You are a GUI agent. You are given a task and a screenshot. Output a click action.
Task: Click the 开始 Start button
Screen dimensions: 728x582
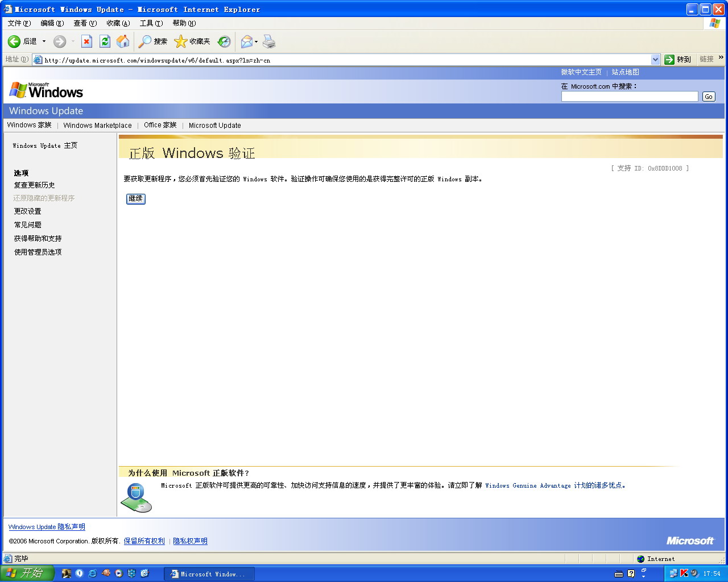click(x=27, y=573)
